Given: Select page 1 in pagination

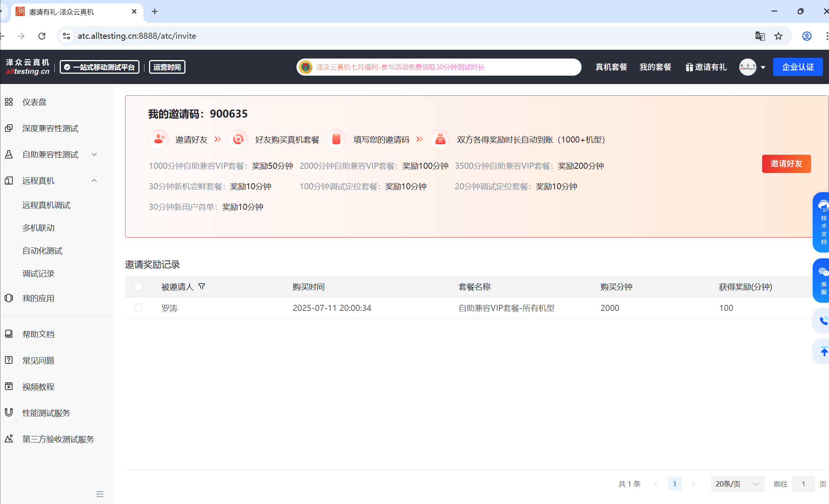Looking at the screenshot, I should pyautogui.click(x=675, y=484).
